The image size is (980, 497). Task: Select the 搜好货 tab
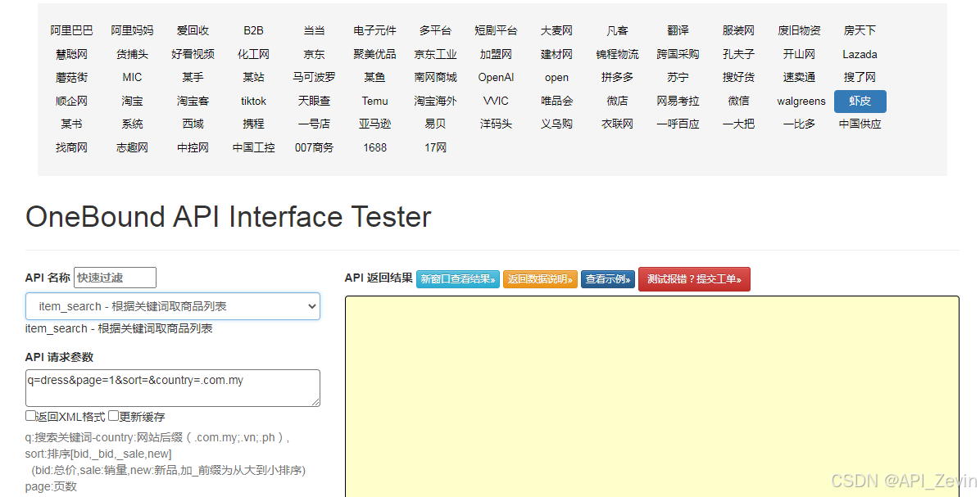738,78
